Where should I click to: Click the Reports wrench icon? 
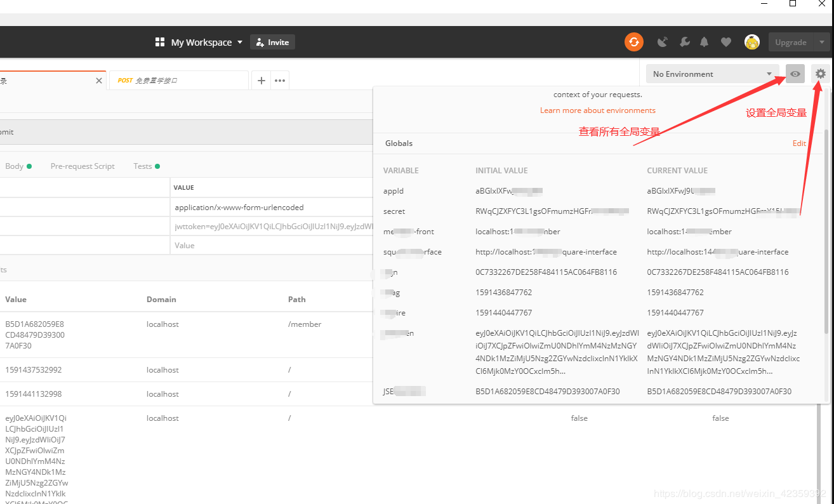684,42
